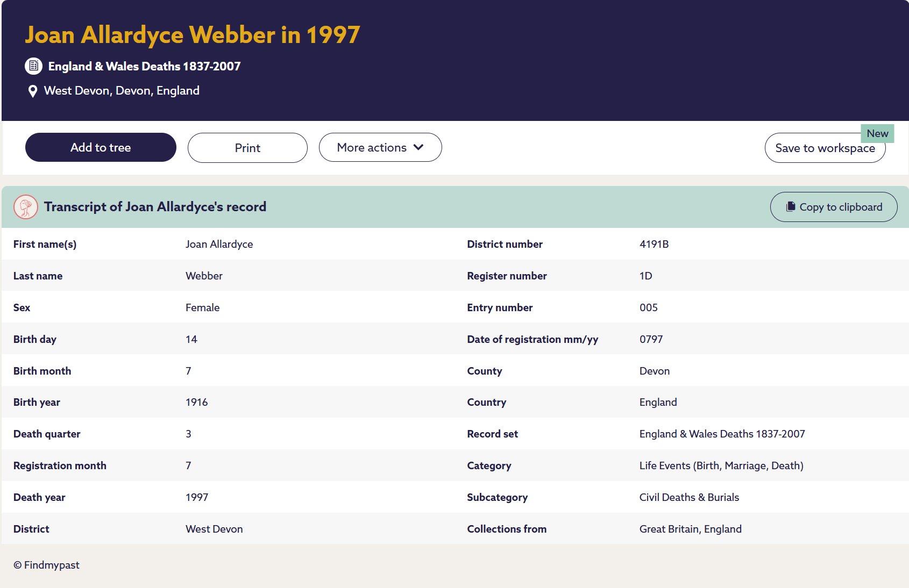Click the Add to tree button
Screen dimensions: 909x588
point(101,147)
